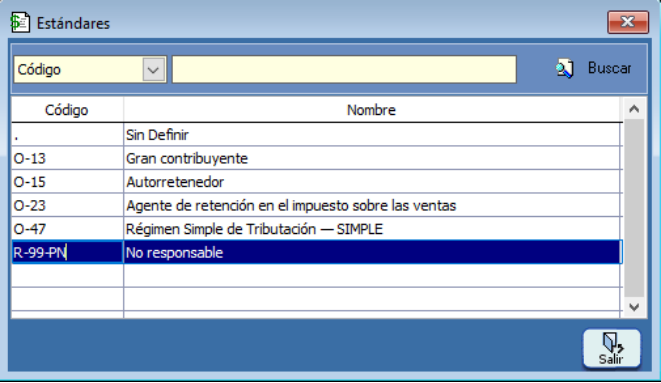Click the O-15 code cell
The height and width of the screenshot is (383, 661).
tap(67, 182)
